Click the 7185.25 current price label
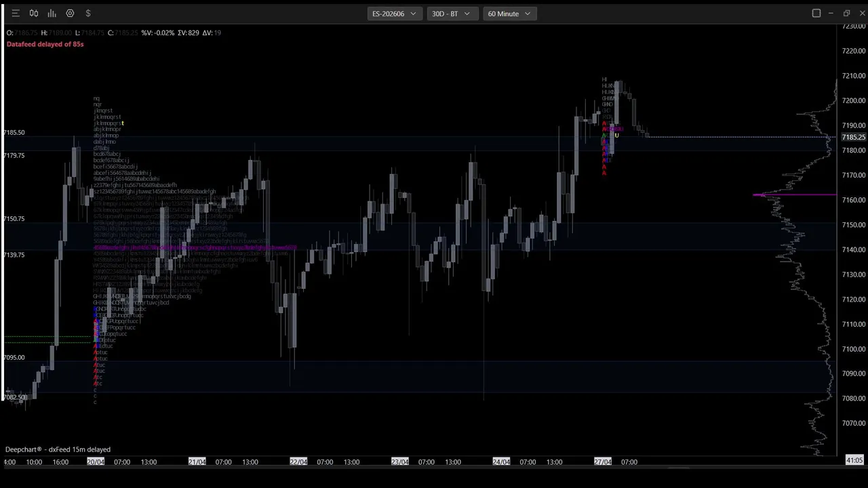This screenshot has width=868, height=488. point(854,138)
